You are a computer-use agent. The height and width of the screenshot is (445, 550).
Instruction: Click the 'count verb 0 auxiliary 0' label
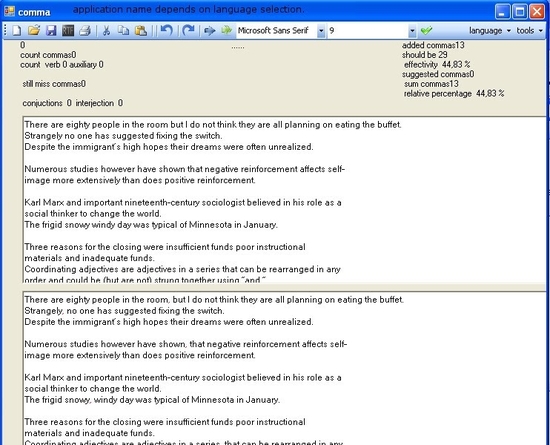pos(62,65)
